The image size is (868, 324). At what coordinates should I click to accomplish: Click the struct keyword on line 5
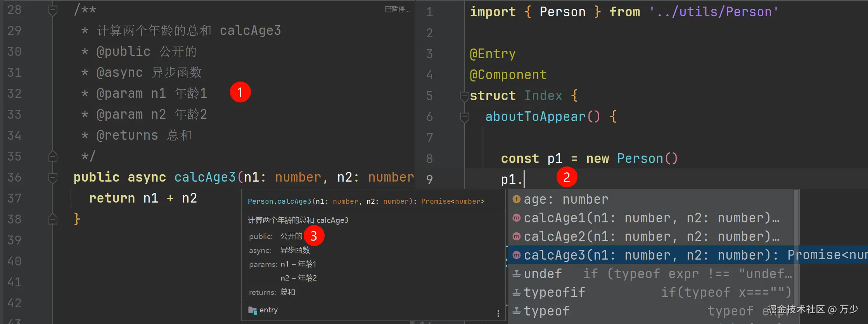tap(493, 95)
